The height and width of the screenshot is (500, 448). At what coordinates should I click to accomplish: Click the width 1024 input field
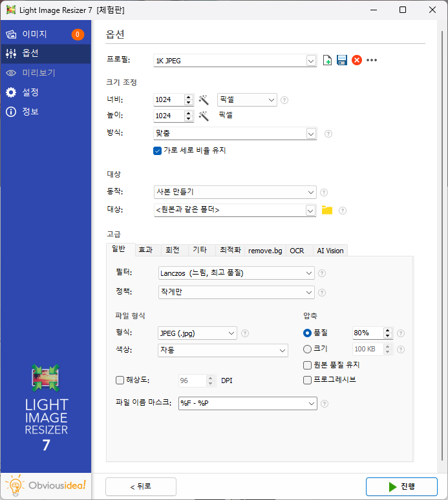(x=169, y=100)
